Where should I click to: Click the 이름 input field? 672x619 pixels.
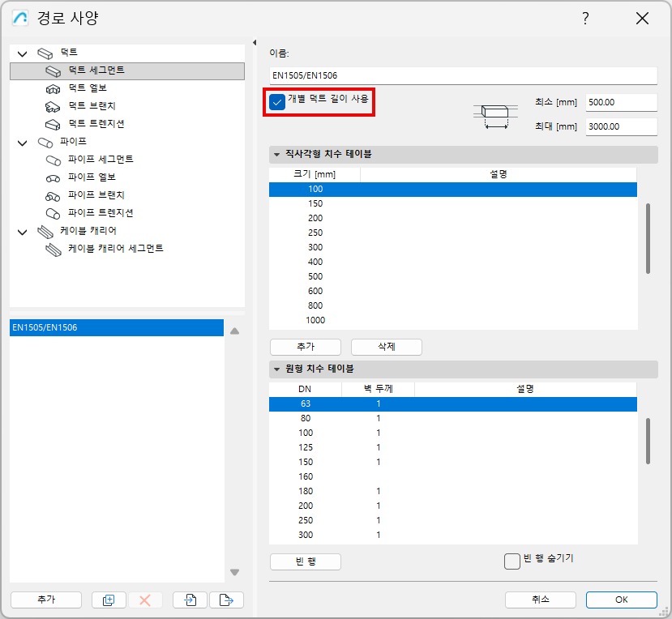pos(464,76)
